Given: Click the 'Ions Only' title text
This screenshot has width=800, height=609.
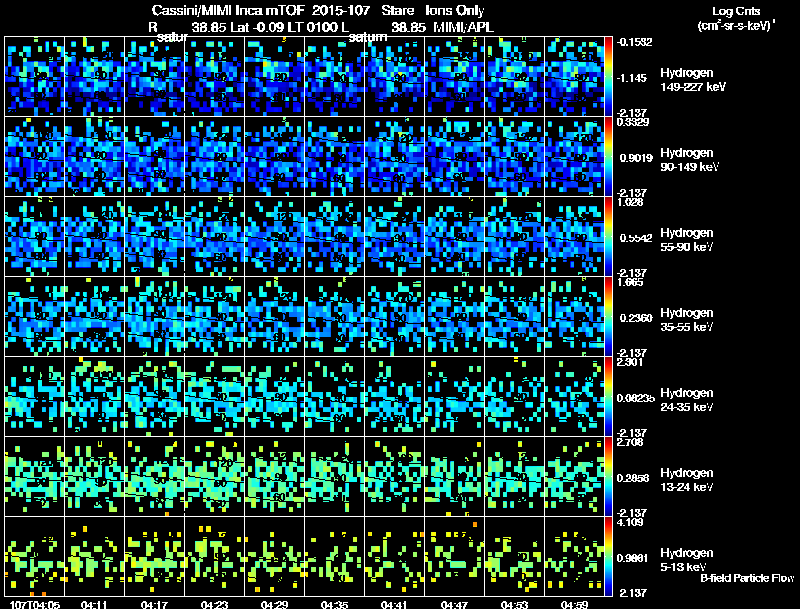Looking at the screenshot, I should pyautogui.click(x=455, y=10).
